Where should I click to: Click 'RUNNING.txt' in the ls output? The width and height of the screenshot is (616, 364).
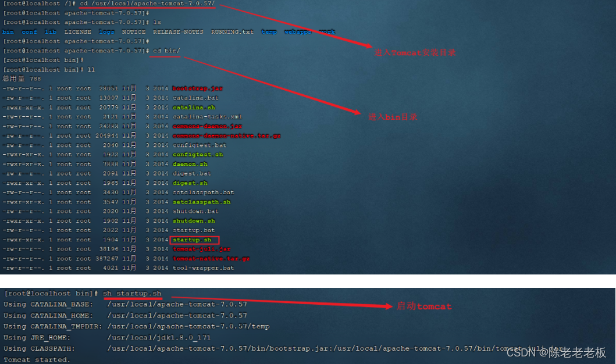[x=232, y=32]
